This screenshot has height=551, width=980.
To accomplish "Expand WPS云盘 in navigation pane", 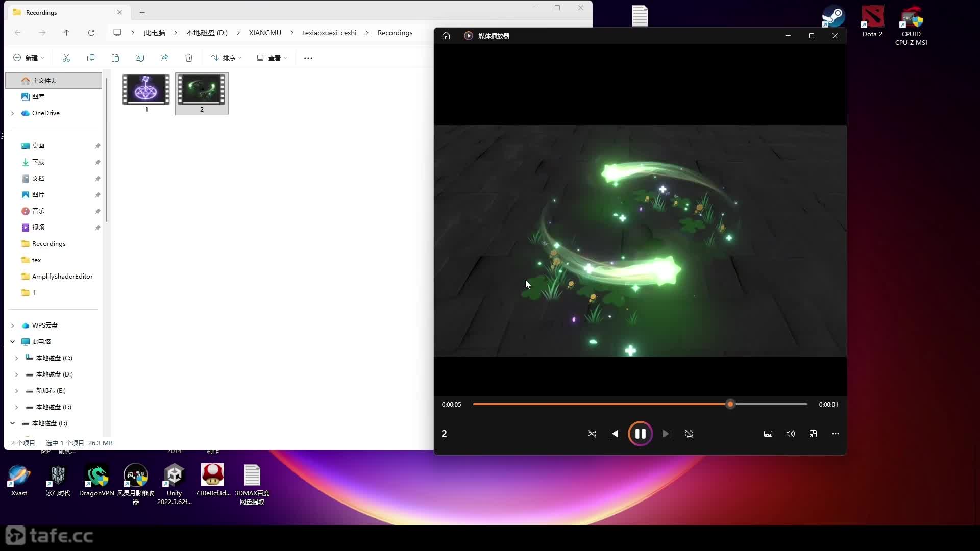I will click(13, 325).
